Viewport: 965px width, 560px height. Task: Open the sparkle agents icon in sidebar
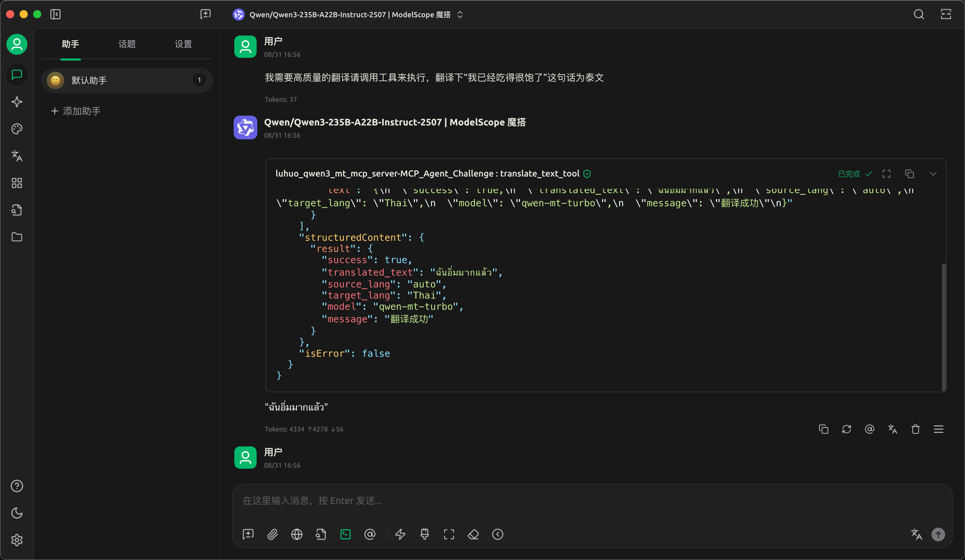[17, 102]
